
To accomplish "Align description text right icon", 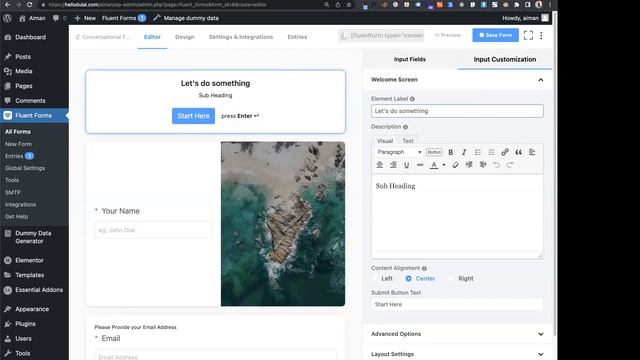I will click(393, 165).
